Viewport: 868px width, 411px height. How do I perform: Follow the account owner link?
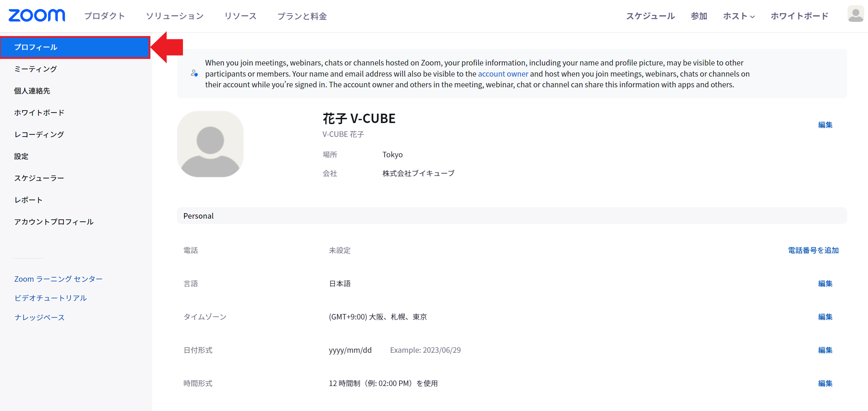503,74
